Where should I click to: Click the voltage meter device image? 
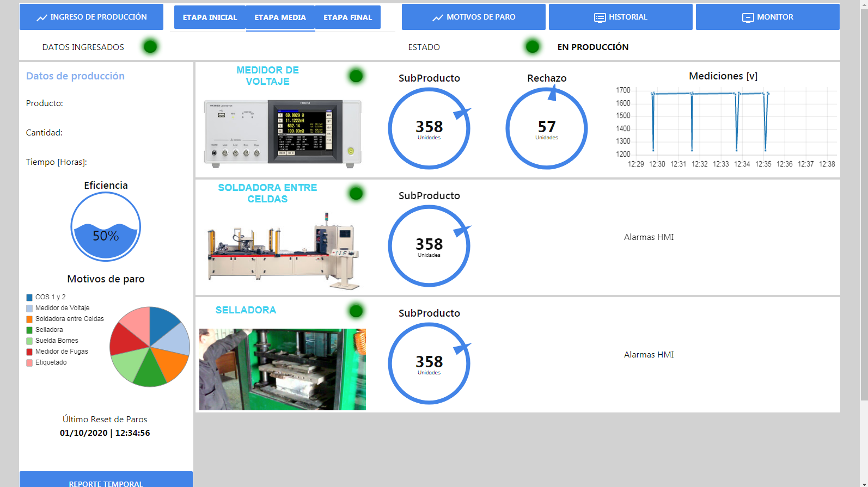(x=282, y=132)
